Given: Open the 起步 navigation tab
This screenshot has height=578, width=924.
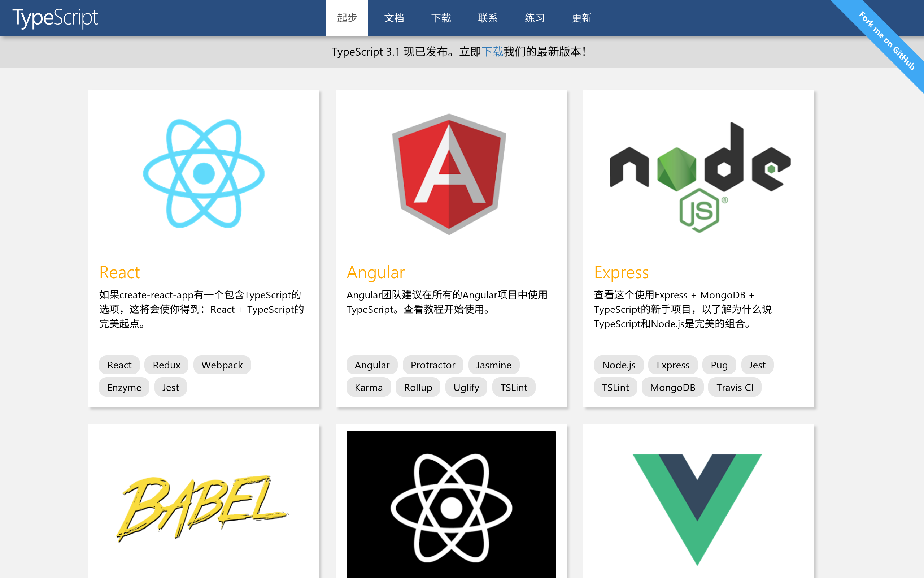Looking at the screenshot, I should pos(347,18).
